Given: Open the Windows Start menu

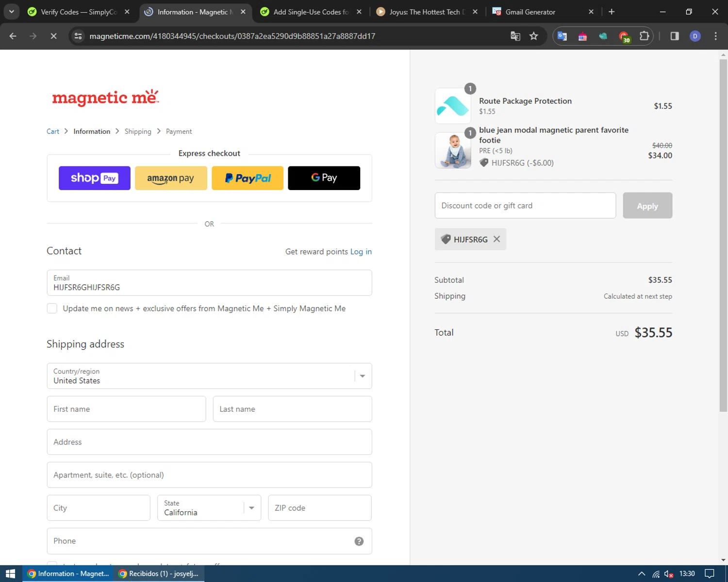Looking at the screenshot, I should (x=11, y=574).
